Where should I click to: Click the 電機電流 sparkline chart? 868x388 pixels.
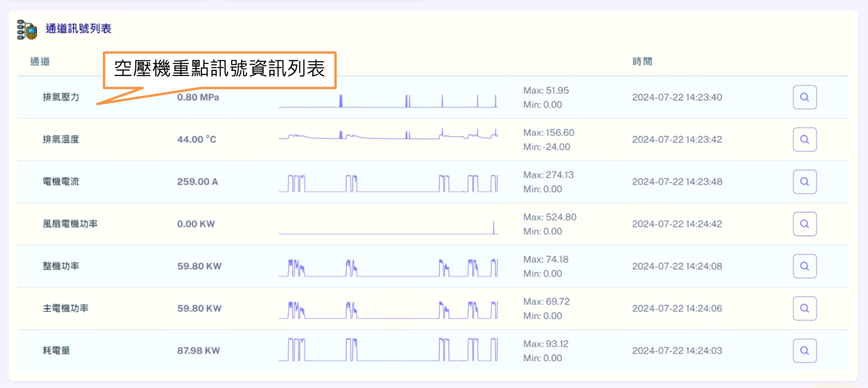tap(388, 183)
